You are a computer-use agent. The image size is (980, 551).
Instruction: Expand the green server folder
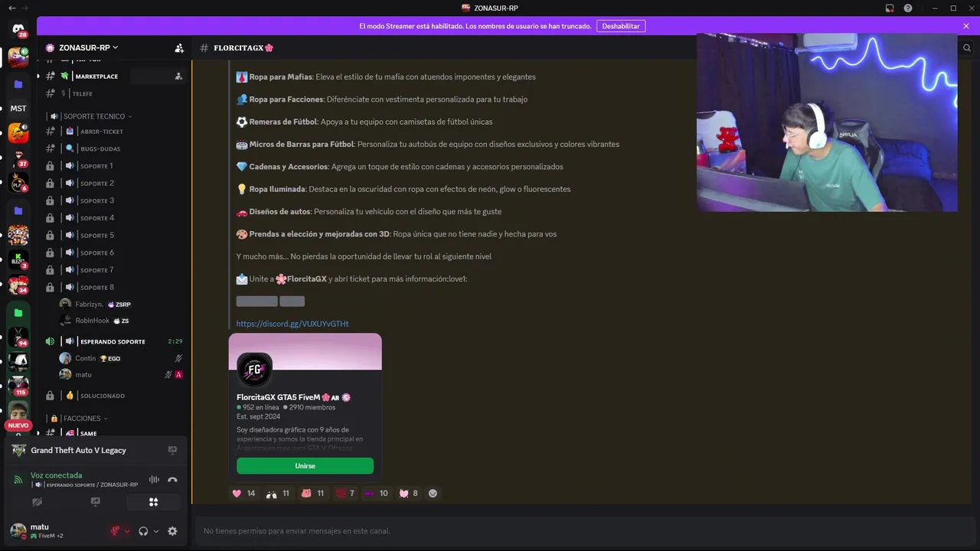point(18,313)
